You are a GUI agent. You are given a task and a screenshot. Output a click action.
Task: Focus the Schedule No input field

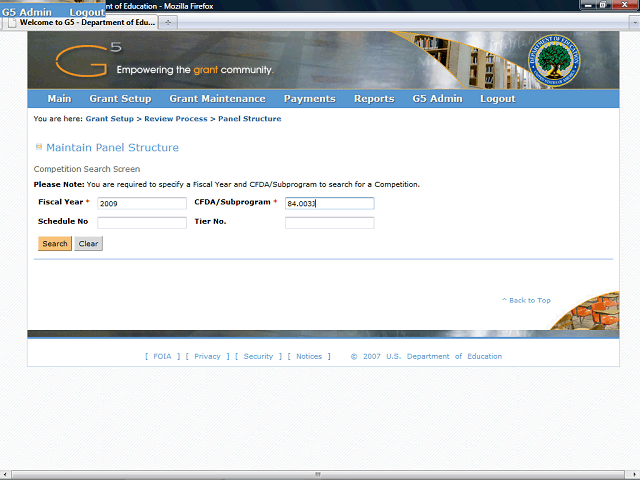(x=142, y=222)
